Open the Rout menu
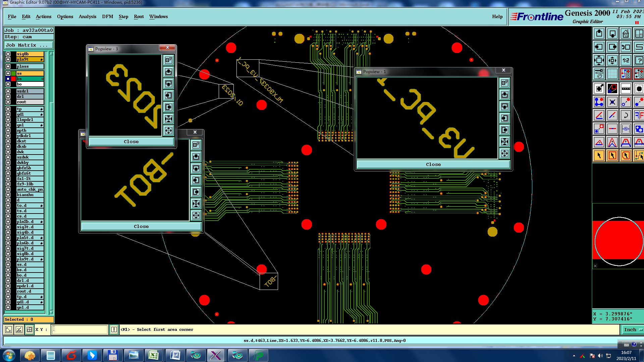Screen dimensions: 644x362 pyautogui.click(x=139, y=16)
